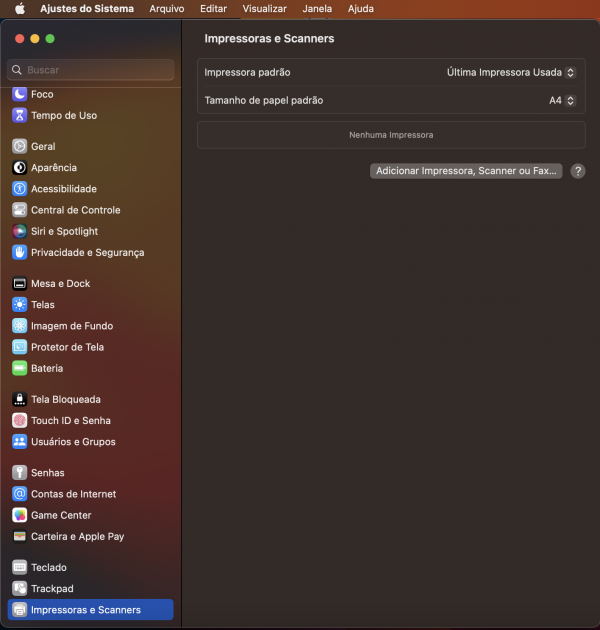
Task: Open Protetor de Tela label
Action: click(x=68, y=347)
